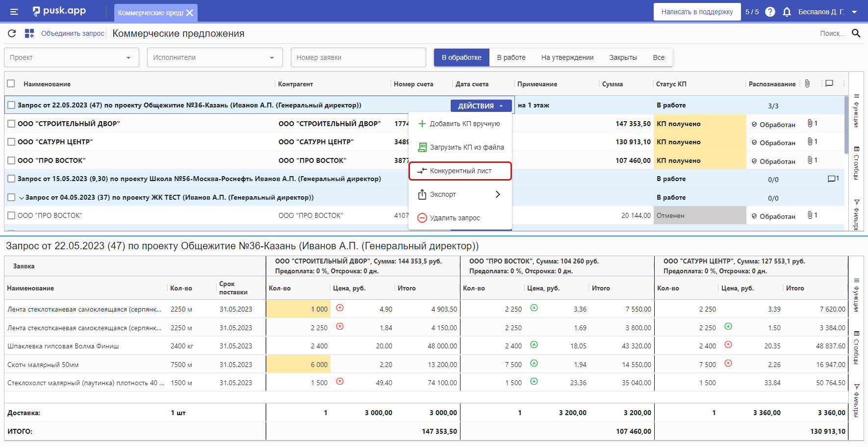Image resolution: width=868 pixels, height=447 pixels.
Task: Open upper table Функции side panel
Action: point(856,110)
